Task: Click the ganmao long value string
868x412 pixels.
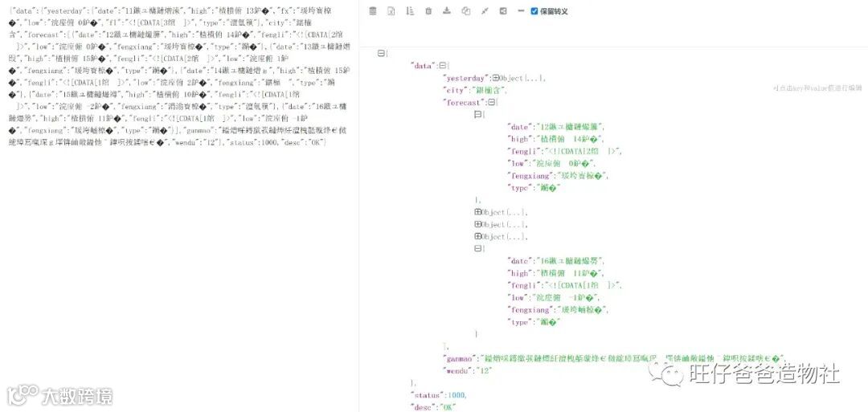Action: (634, 359)
